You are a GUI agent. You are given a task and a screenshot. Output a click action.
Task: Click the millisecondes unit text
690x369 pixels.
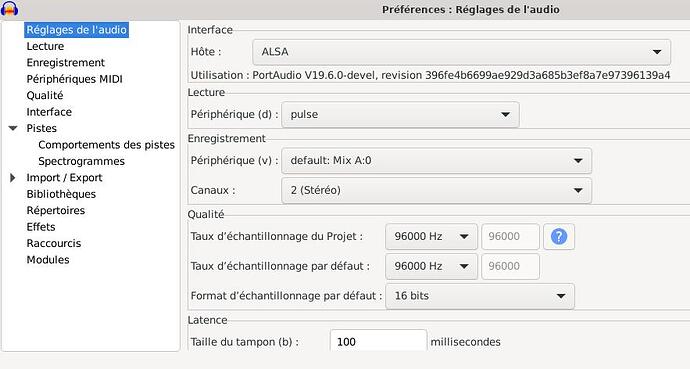pyautogui.click(x=466, y=342)
